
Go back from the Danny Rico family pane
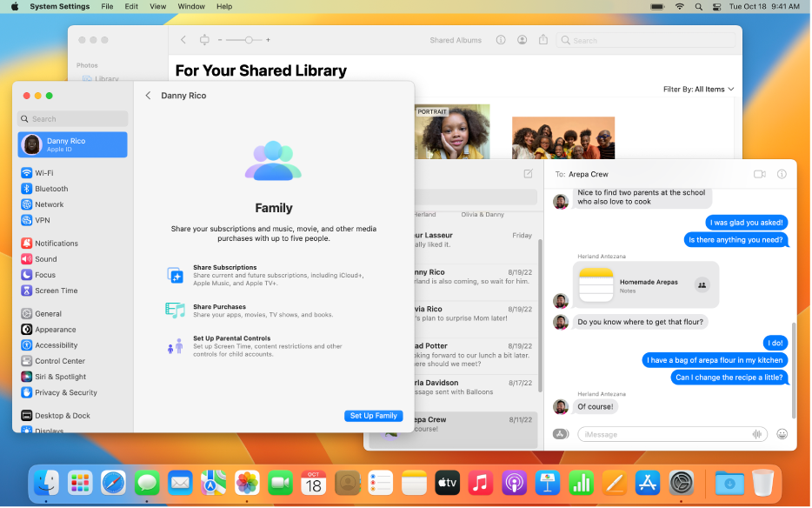pyautogui.click(x=148, y=96)
